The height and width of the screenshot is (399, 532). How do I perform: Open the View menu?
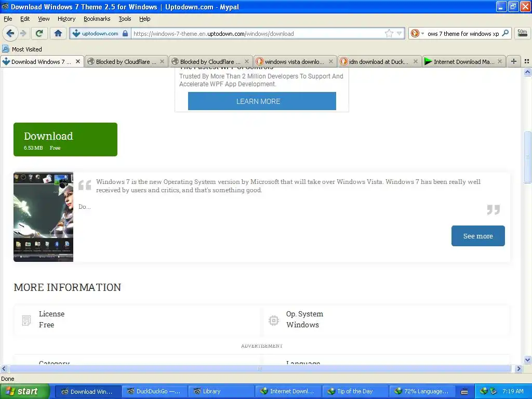44,19
